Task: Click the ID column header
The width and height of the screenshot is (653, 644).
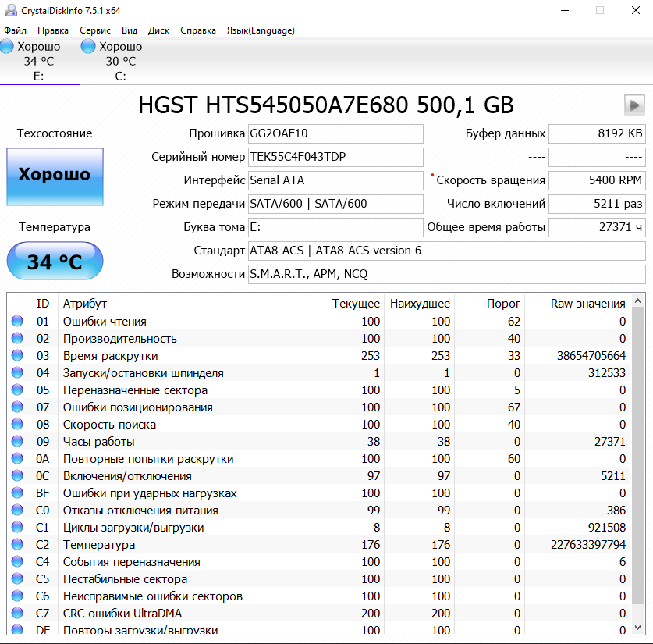Action: coord(43,304)
